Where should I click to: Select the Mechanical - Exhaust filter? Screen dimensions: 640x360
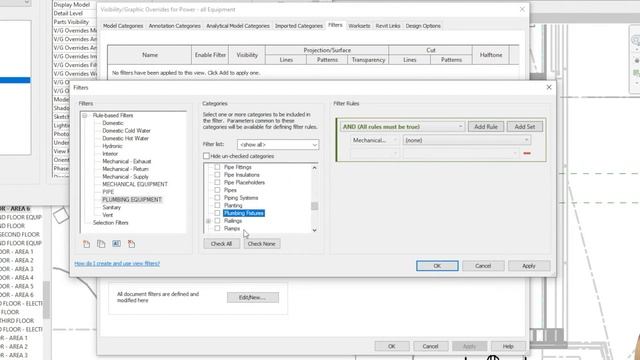click(127, 162)
